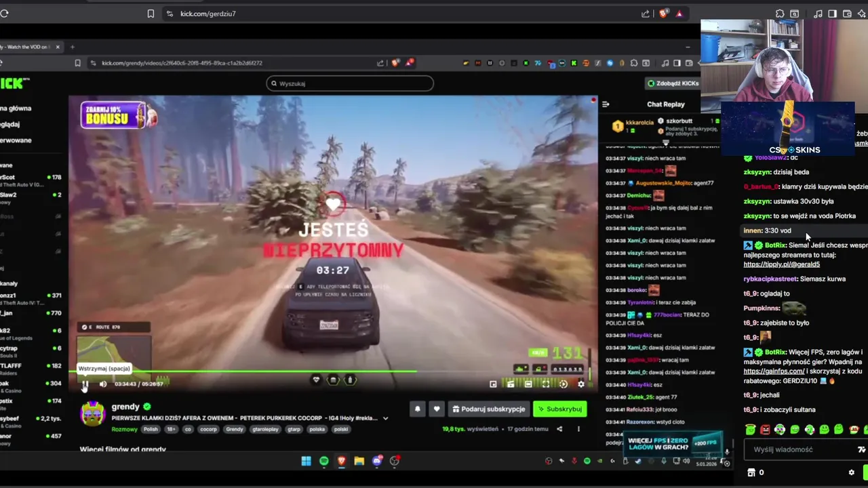This screenshot has width=868, height=488.
Task: Click the Polish tag
Action: point(150,429)
